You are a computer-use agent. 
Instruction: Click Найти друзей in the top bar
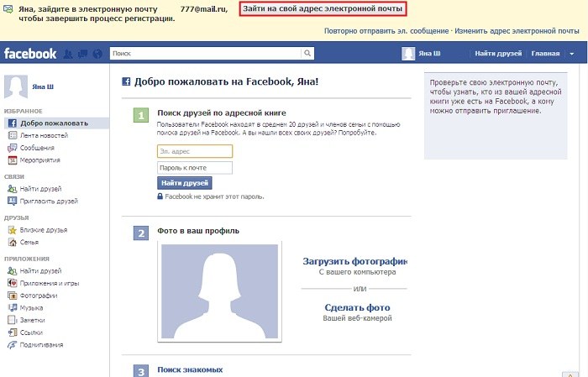[498, 54]
